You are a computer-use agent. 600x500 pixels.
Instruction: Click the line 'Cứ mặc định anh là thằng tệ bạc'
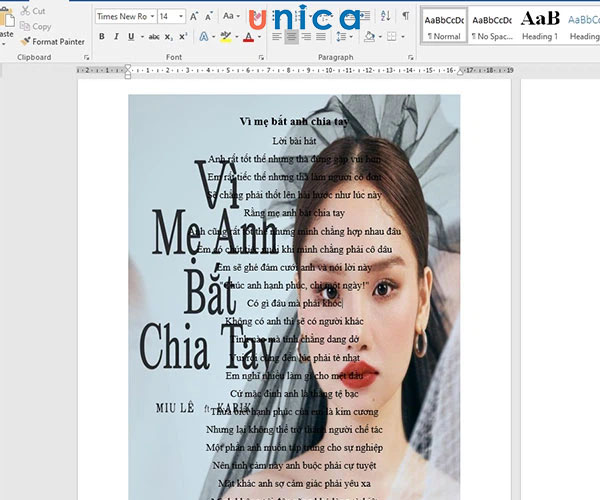click(x=294, y=394)
